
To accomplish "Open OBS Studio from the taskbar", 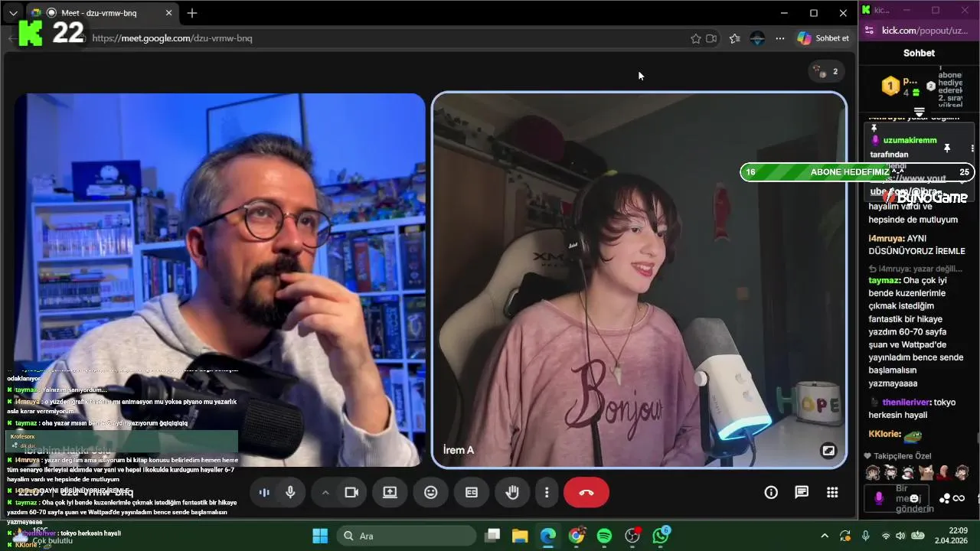I will [632, 536].
